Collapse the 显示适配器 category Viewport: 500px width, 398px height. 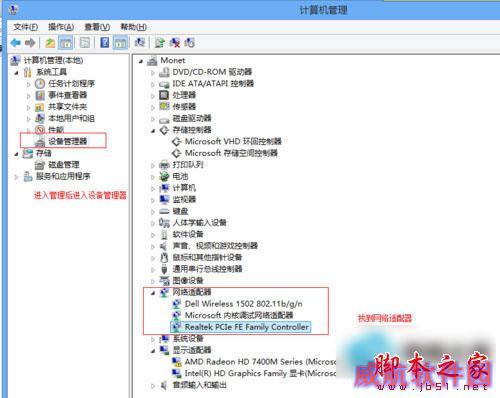[153, 351]
